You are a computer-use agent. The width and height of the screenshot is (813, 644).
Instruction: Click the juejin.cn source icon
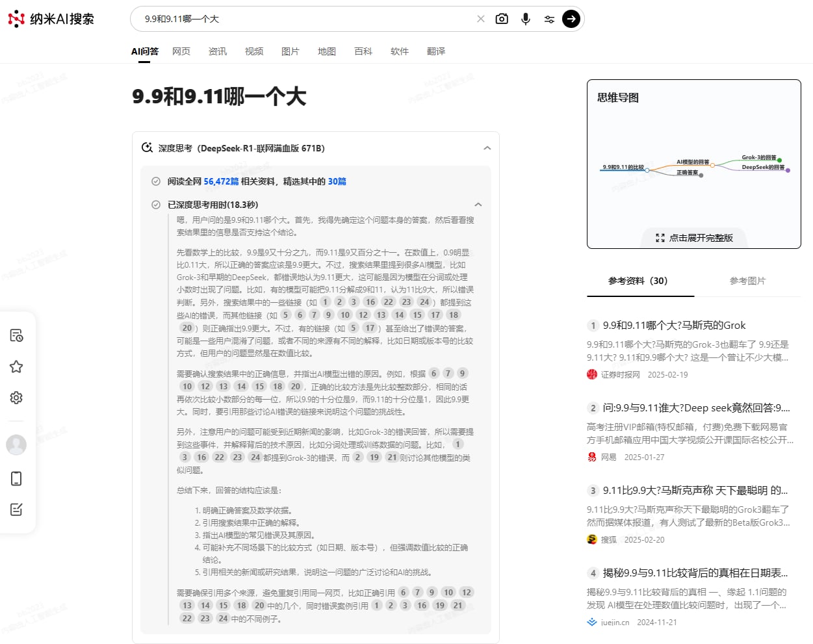[x=592, y=622]
